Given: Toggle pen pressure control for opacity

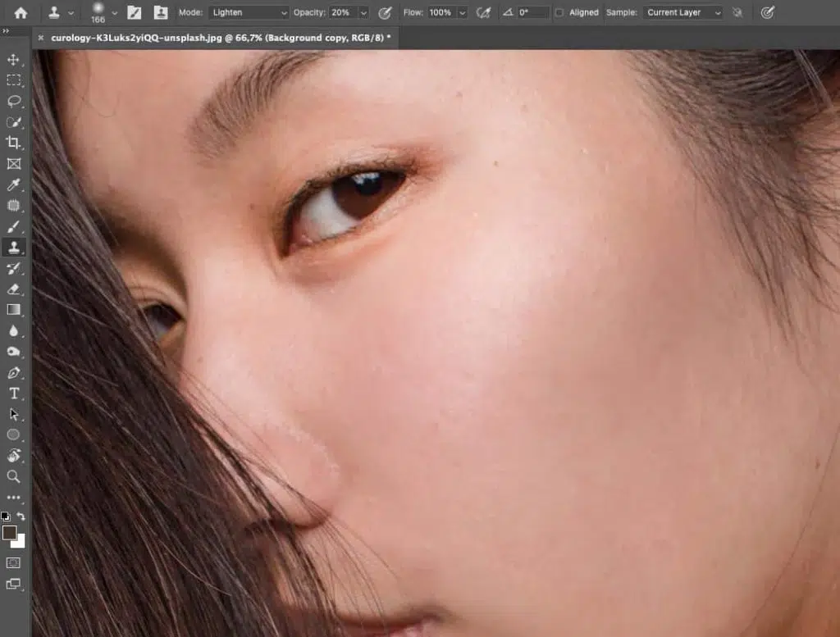Looking at the screenshot, I should [x=384, y=12].
